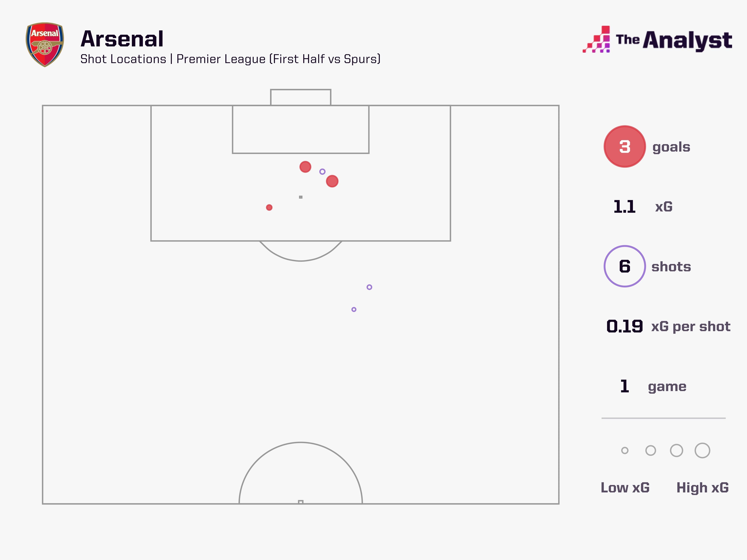747x560 pixels.
Task: Click the purple shot marker inside the box
Action: (x=322, y=172)
